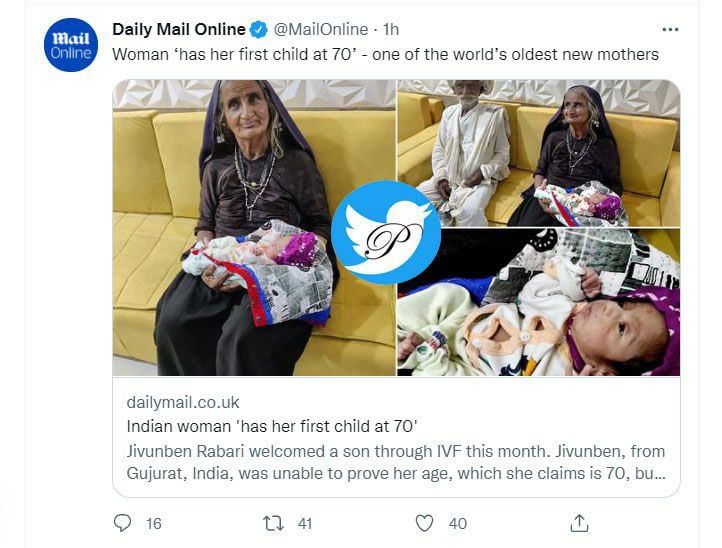Open close-up photo of the newborn baby
This screenshot has width=722, height=548.
(x=560, y=305)
